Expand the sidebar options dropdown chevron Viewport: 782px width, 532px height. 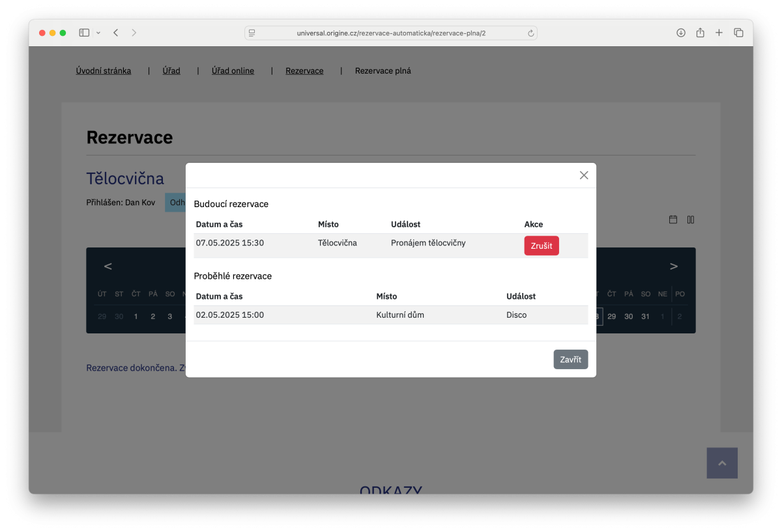coord(98,33)
